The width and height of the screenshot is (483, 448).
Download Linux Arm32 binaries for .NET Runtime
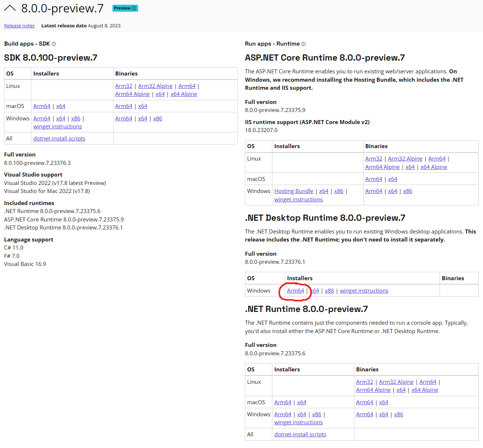pos(364,382)
